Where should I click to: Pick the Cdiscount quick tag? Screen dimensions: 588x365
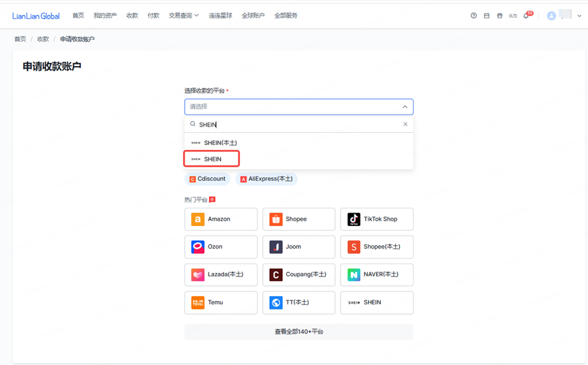[207, 178]
